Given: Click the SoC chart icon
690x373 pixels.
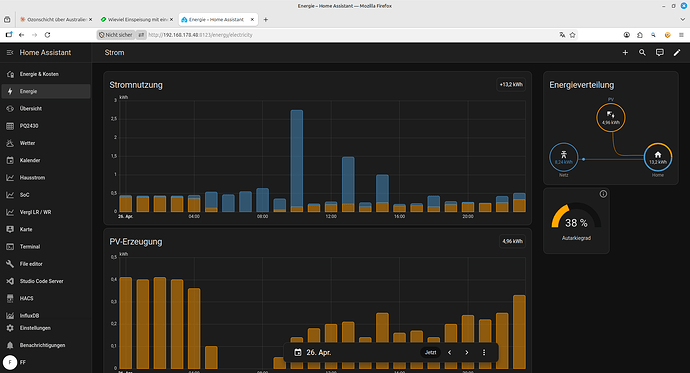Looking at the screenshot, I should tap(10, 195).
